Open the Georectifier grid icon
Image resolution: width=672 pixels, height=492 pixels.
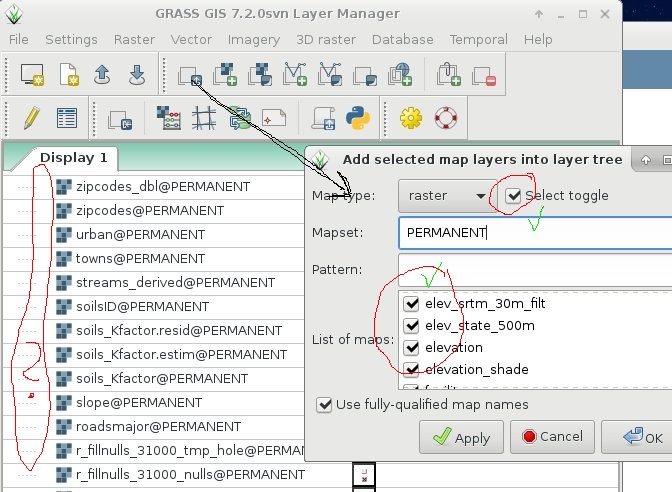[x=204, y=118]
